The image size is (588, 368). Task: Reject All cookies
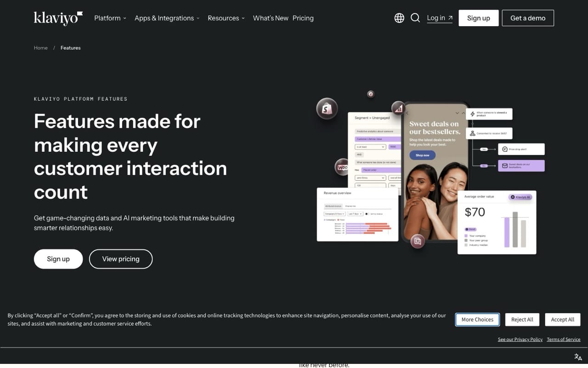(x=522, y=320)
